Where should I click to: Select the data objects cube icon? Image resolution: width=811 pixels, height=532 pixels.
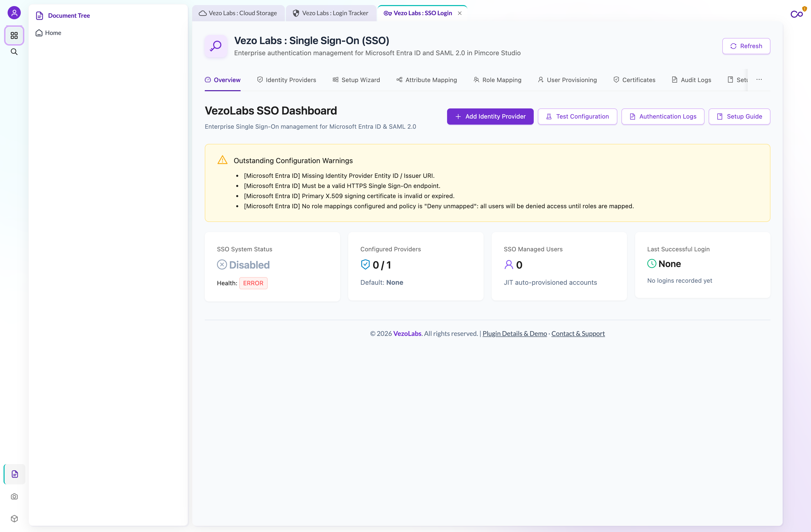14,518
